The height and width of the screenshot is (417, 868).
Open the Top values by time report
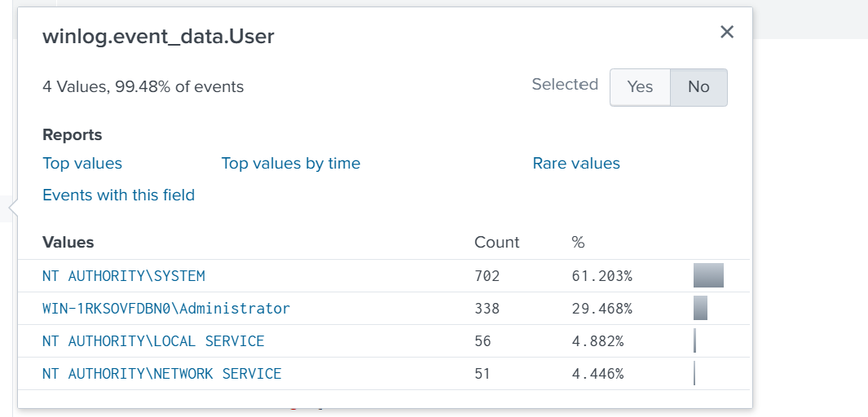290,164
